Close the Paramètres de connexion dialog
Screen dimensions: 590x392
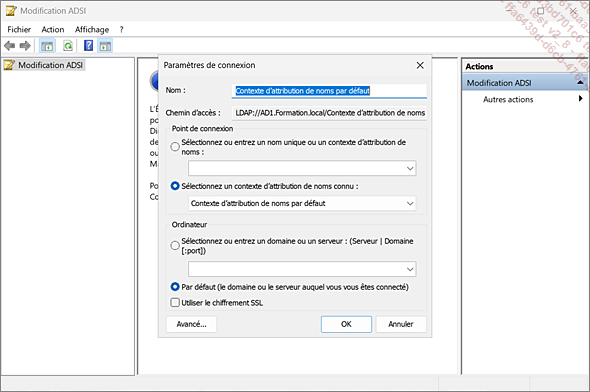pos(420,65)
